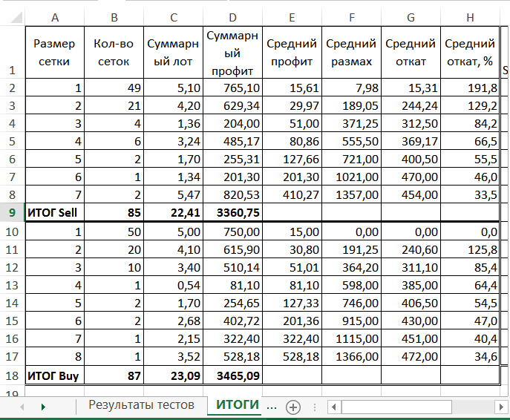The height and width of the screenshot is (420, 510).
Task: Select column A header
Action: (x=55, y=18)
